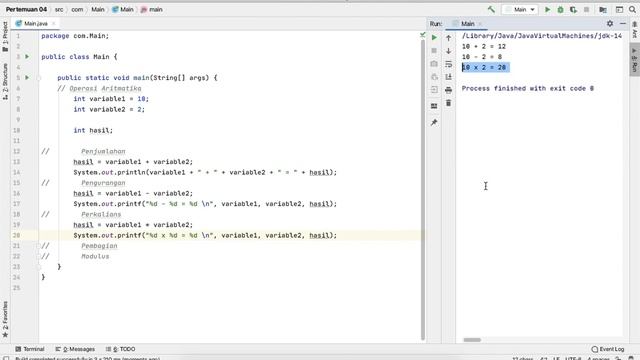
Task: Click the '// Modulus' comment line
Action: 75,256
